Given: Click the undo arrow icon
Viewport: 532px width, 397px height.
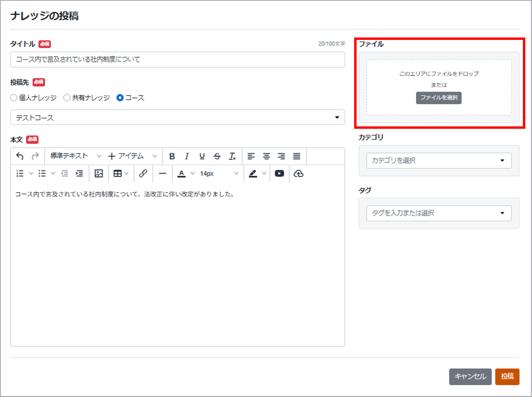Looking at the screenshot, I should 20,156.
